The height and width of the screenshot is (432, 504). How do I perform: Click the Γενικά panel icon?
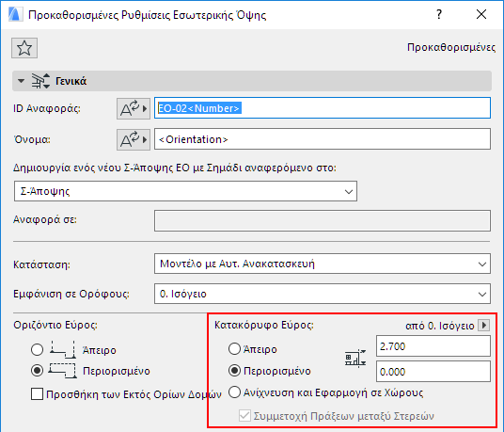click(x=40, y=81)
